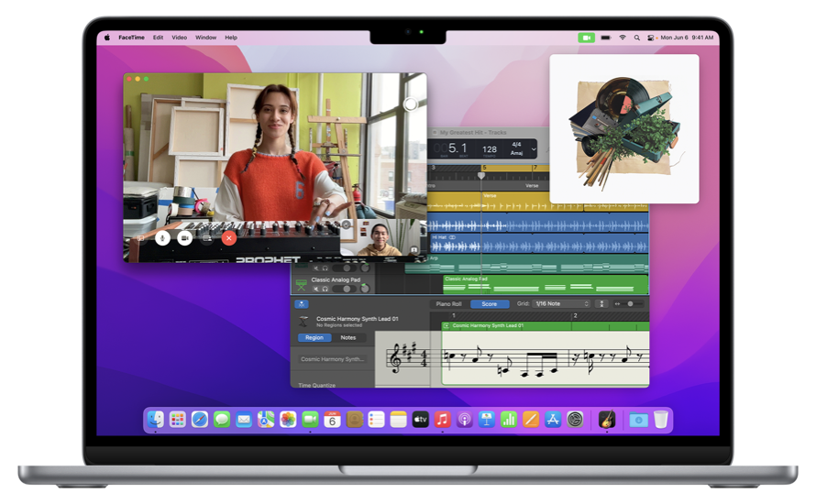The height and width of the screenshot is (504, 816).
Task: Open the GarageBand LCD display mode dropdown
Action: click(534, 148)
